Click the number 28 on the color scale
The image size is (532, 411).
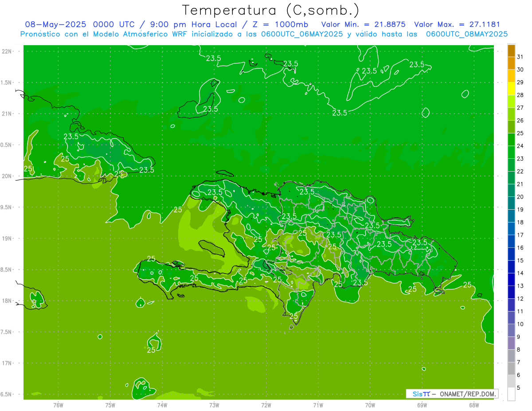[520, 95]
